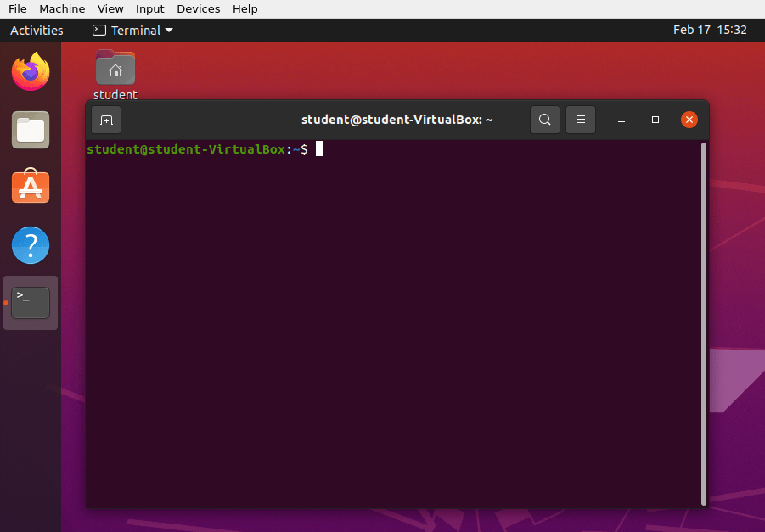Image resolution: width=765 pixels, height=532 pixels.
Task: Open the Devices menu
Action: (x=198, y=8)
